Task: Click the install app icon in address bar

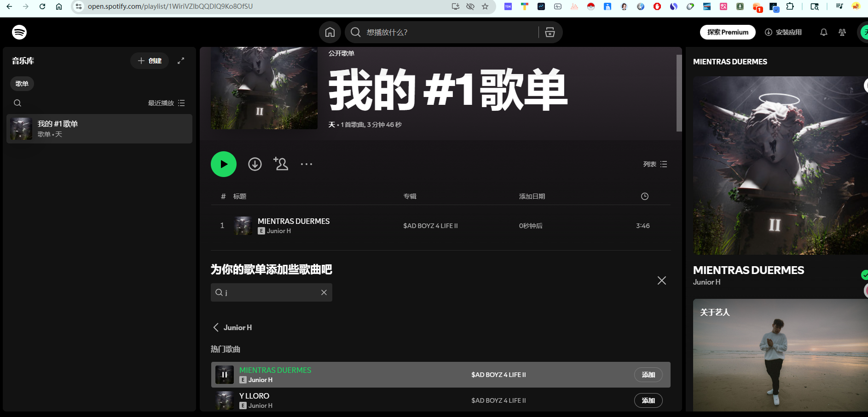Action: pyautogui.click(x=456, y=6)
